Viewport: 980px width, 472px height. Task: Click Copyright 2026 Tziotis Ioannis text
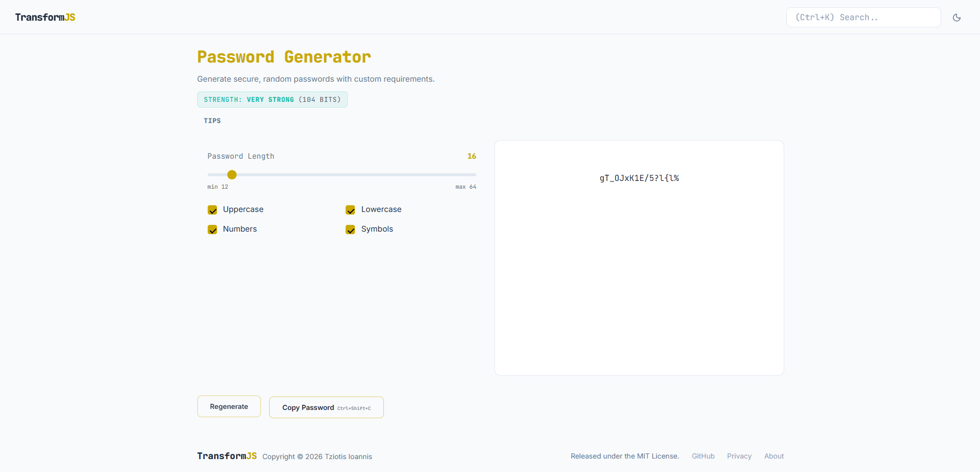tap(317, 456)
